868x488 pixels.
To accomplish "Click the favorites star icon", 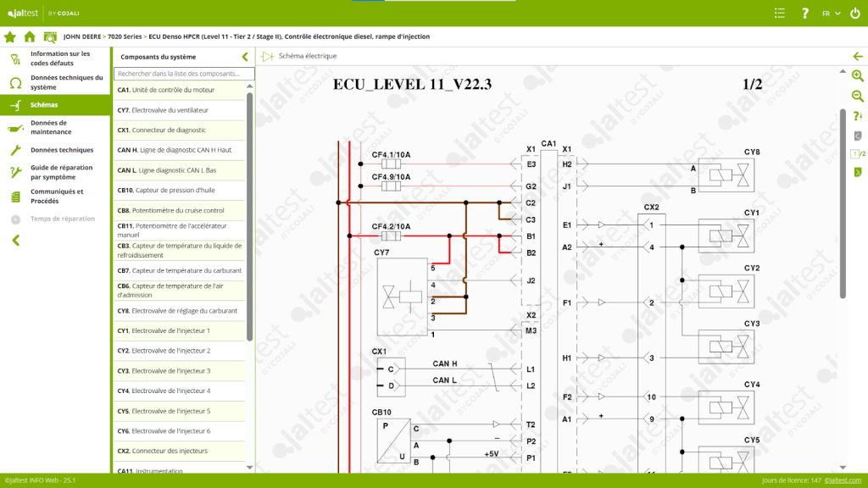I will pos(10,36).
